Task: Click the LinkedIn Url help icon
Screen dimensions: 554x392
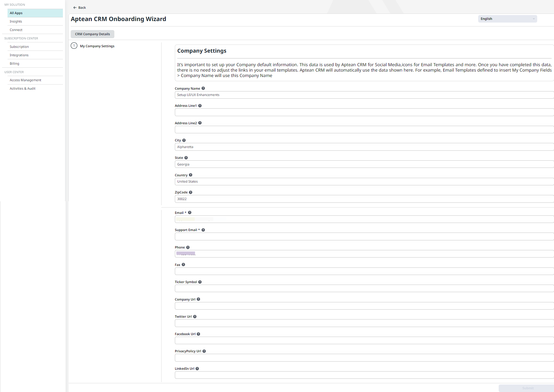Action: pos(197,369)
